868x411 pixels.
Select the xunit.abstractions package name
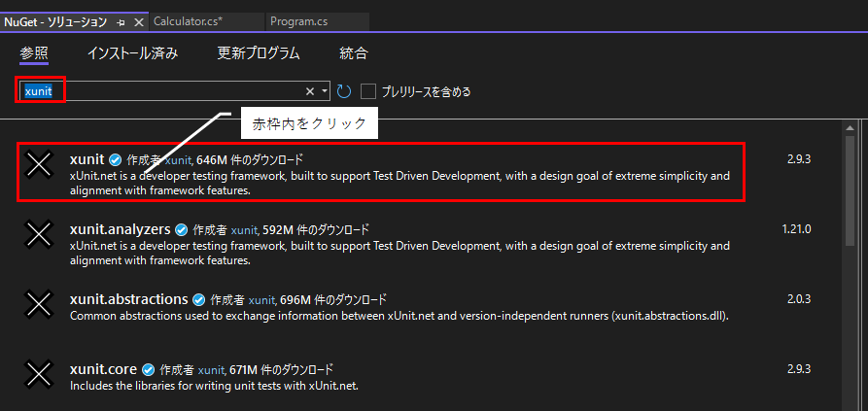tap(129, 299)
